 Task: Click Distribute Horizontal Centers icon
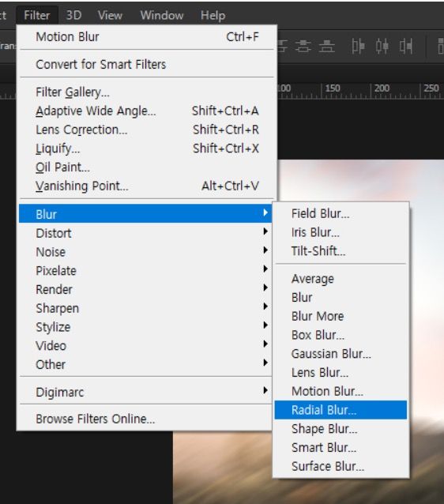tap(382, 47)
